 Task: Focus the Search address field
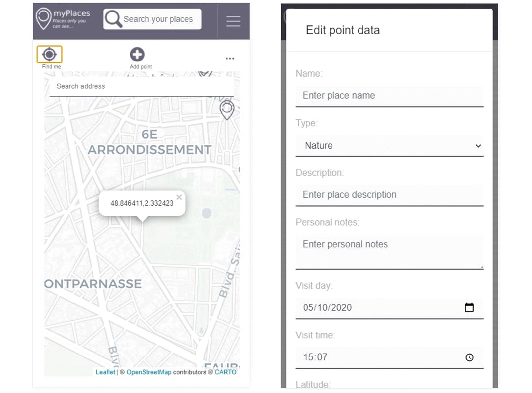142,86
